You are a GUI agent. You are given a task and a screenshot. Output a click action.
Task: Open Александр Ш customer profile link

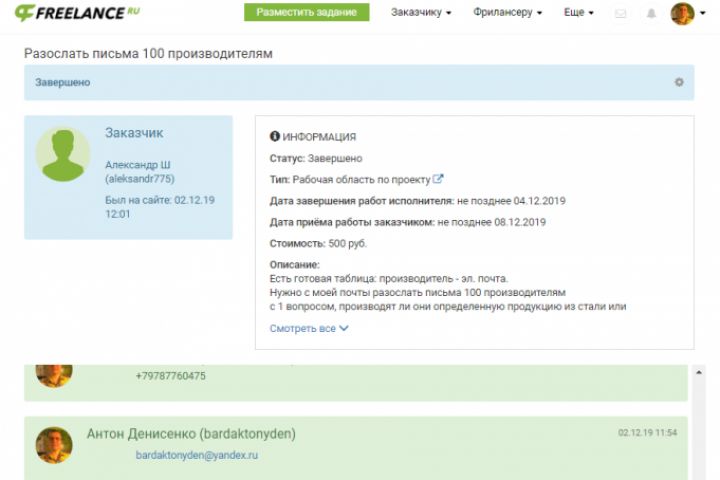coord(138,164)
